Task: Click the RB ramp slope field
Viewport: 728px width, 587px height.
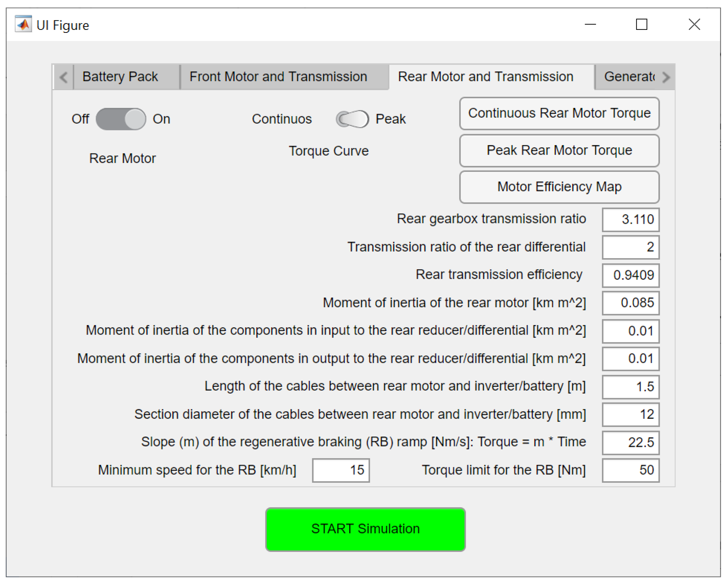Action: (630, 442)
